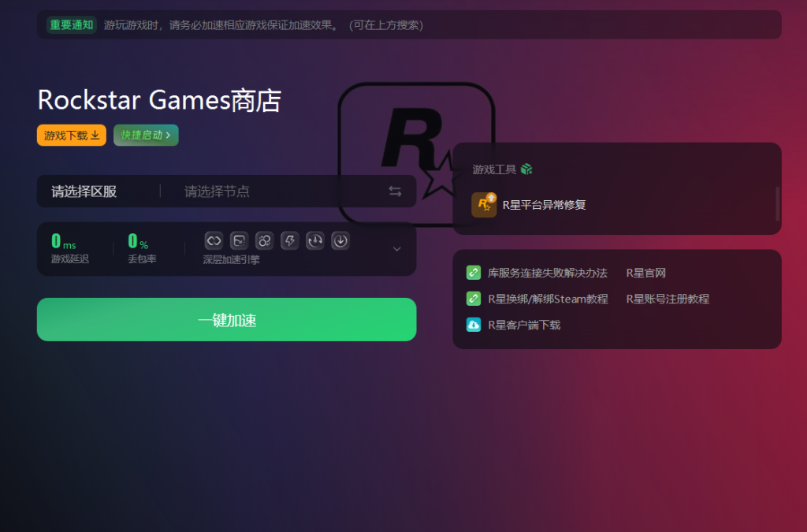The height and width of the screenshot is (532, 807).
Task: Click the screen-capture icon above 深层加速引擎
Action: click(239, 241)
